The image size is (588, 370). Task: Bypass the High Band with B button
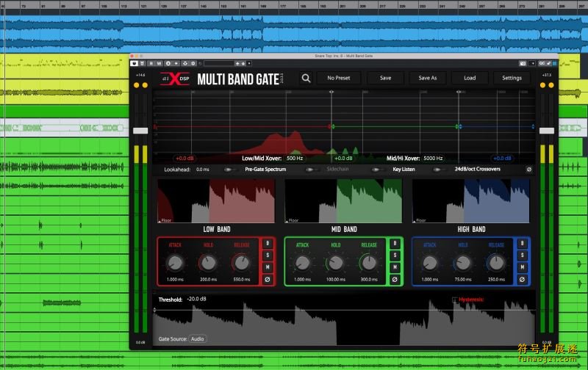tap(522, 244)
